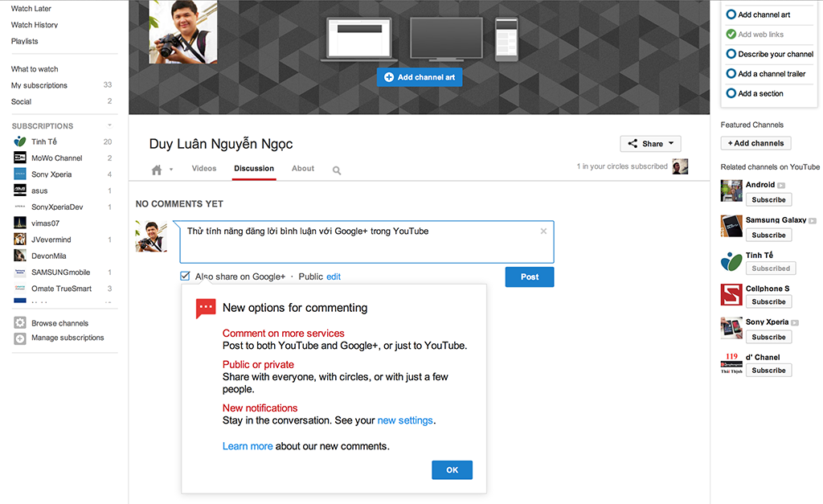Image resolution: width=823 pixels, height=504 pixels.
Task: Select the Add a channel trailer item
Action: pos(772,74)
